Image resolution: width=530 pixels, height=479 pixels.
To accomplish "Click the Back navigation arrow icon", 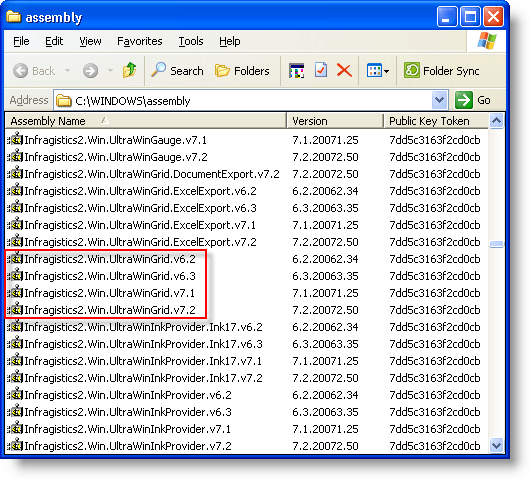I will [21, 71].
